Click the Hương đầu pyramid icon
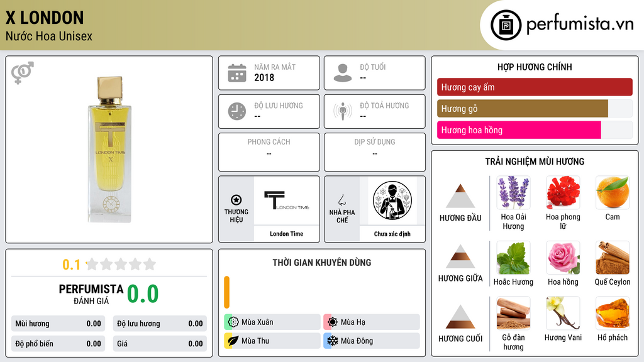The image size is (644, 362). (460, 196)
